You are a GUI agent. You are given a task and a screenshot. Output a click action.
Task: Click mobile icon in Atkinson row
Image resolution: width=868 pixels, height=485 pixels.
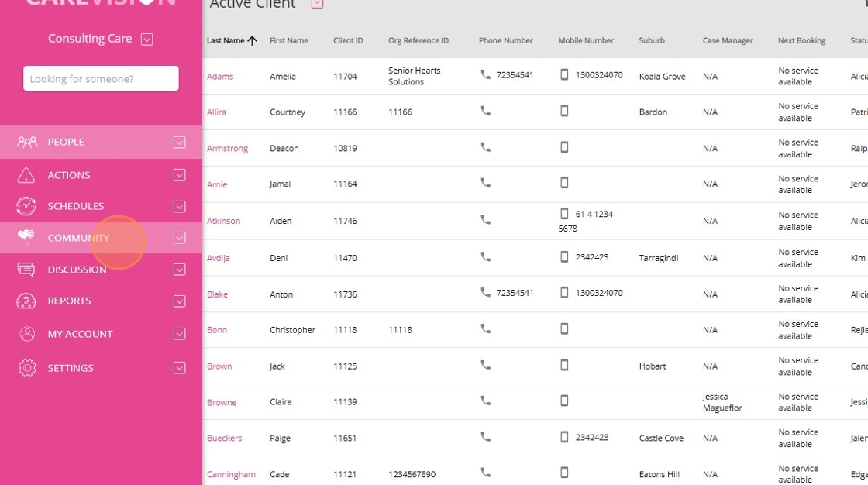pos(564,214)
